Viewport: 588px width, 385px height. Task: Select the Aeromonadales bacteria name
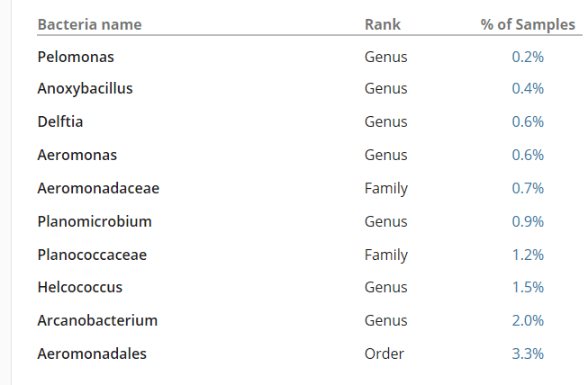pos(92,354)
